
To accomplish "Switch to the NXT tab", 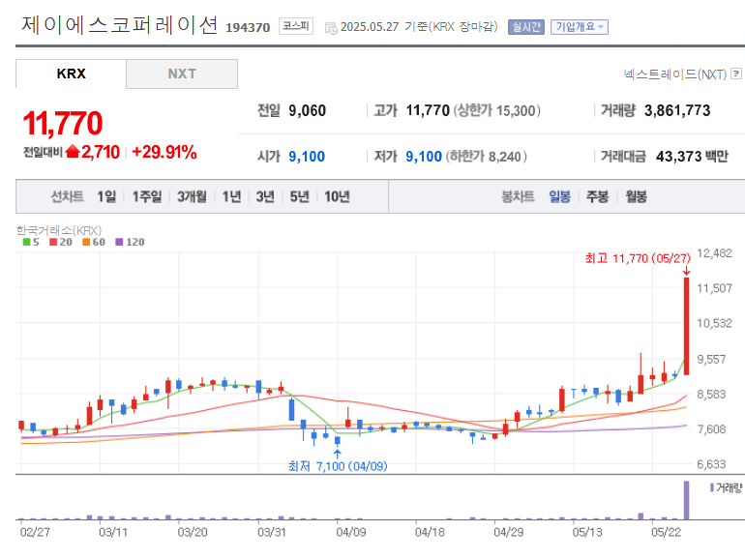I will point(182,74).
